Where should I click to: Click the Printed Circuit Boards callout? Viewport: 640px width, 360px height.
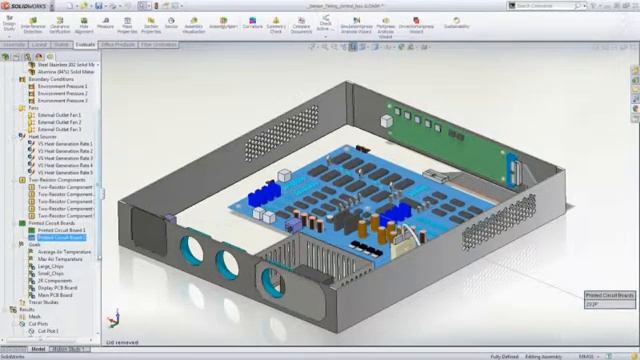click(610, 300)
